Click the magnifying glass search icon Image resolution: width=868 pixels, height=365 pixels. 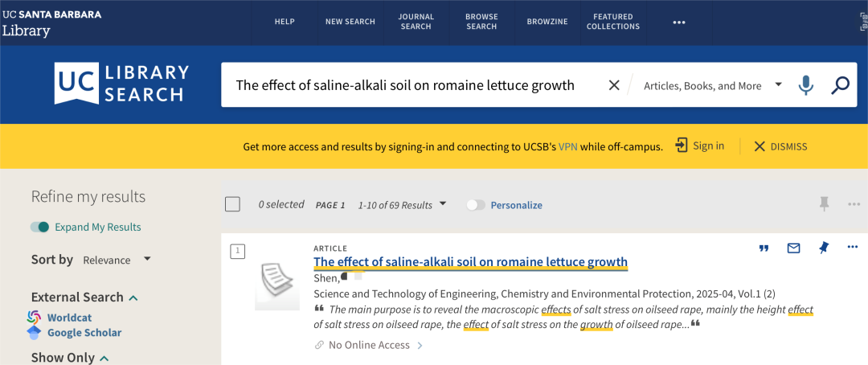840,85
